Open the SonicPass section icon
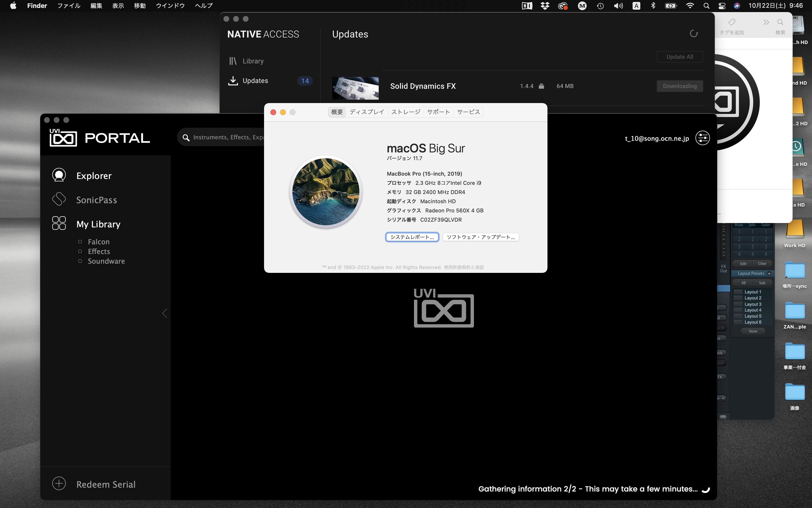The width and height of the screenshot is (812, 508). point(59,199)
